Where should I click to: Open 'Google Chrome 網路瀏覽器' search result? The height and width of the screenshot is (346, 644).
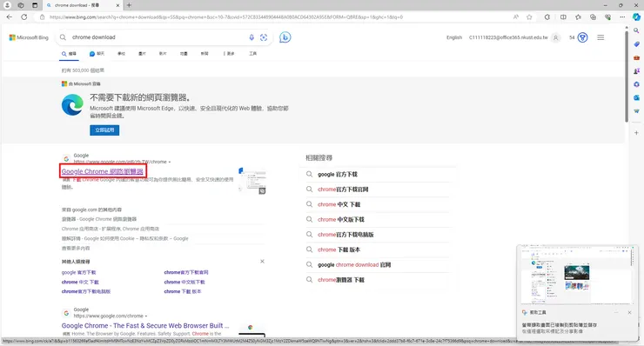click(x=103, y=171)
